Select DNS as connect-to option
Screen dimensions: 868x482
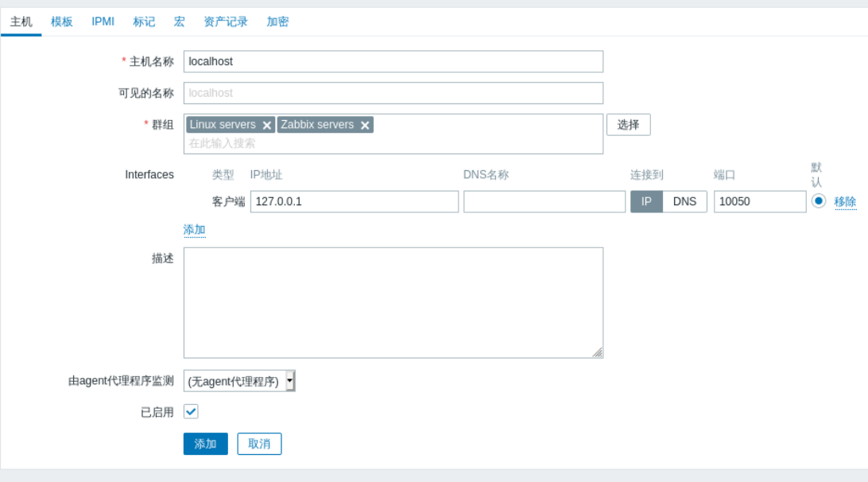pos(684,202)
